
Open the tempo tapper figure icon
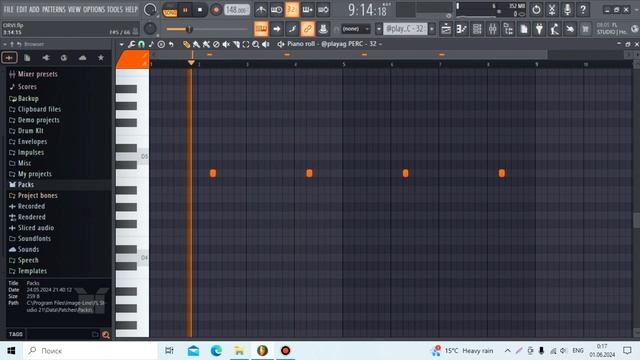(555, 29)
